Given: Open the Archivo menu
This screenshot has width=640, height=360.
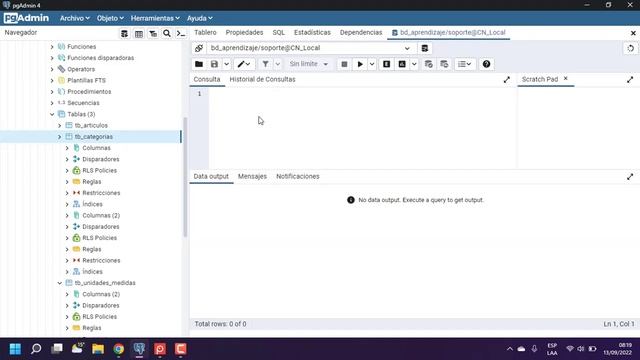Looking at the screenshot, I should (x=75, y=18).
